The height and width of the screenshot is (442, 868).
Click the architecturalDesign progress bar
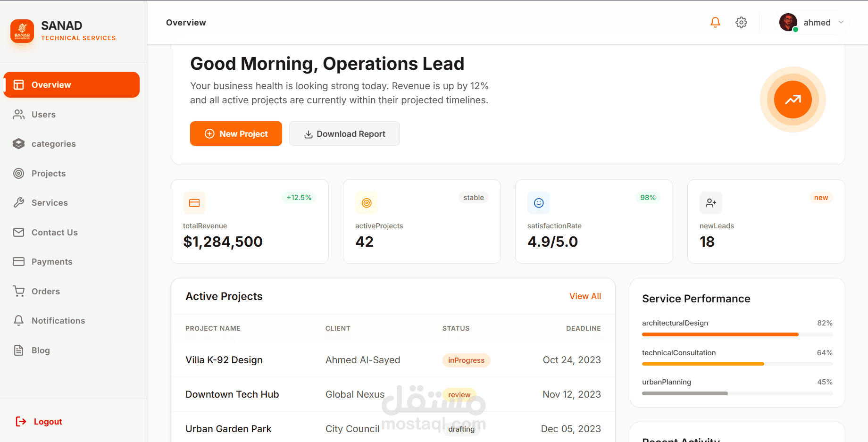[737, 334]
